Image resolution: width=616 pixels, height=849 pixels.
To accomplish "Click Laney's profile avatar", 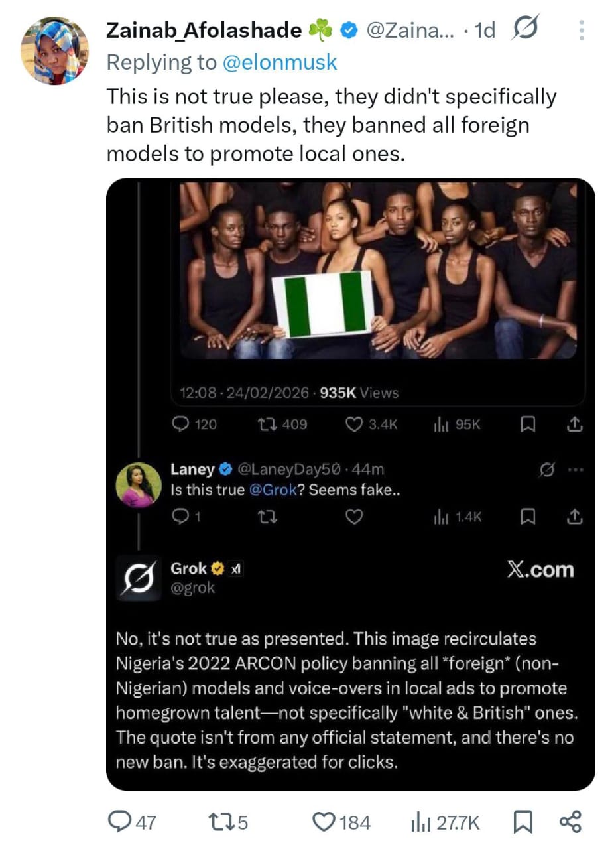I will [139, 484].
